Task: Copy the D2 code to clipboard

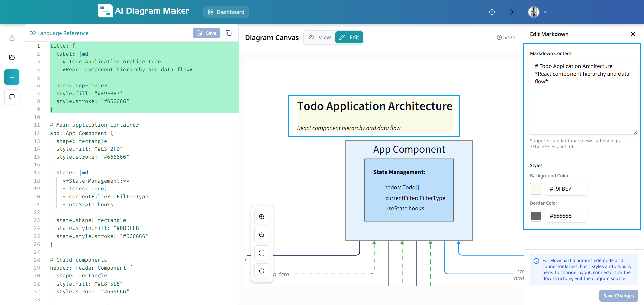Action: 229,33
